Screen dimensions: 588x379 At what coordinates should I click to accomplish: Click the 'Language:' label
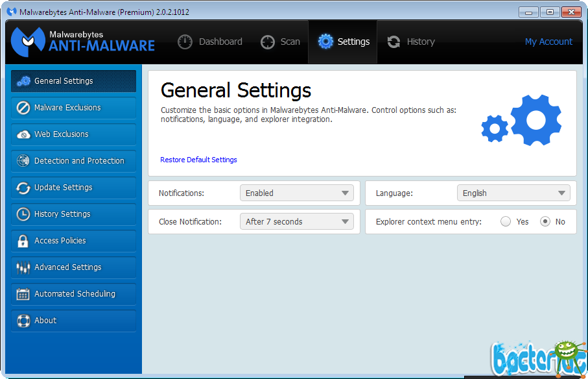point(394,193)
